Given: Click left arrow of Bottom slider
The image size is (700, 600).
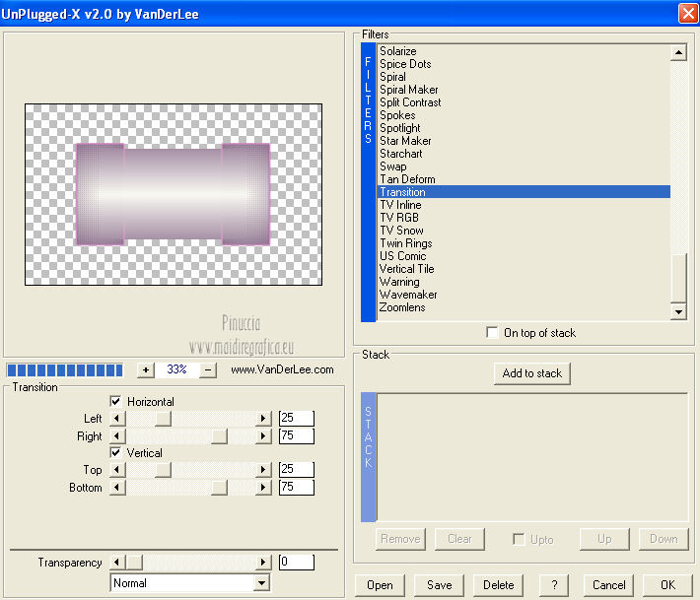Looking at the screenshot, I should (117, 487).
